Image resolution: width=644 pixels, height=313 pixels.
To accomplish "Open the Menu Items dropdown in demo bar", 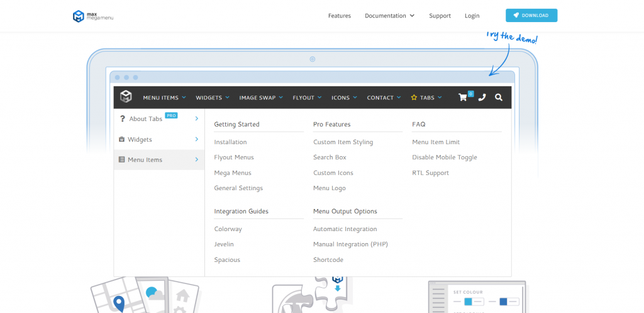I will (164, 98).
